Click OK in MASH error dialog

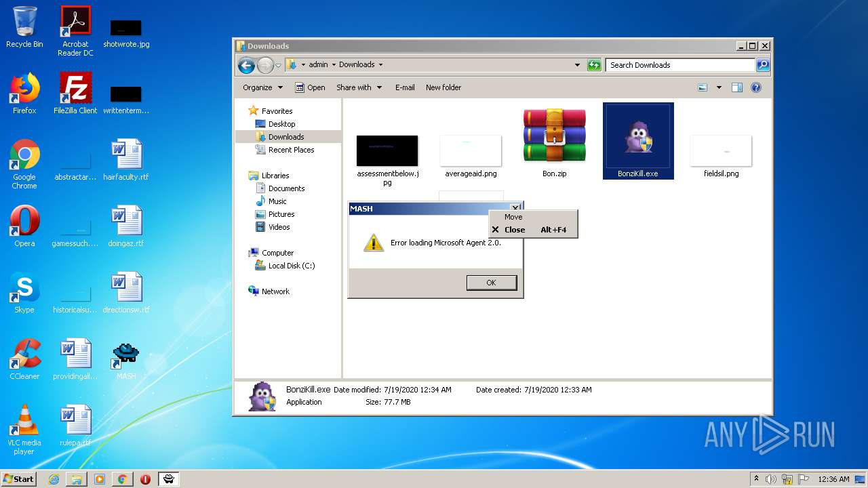(492, 283)
